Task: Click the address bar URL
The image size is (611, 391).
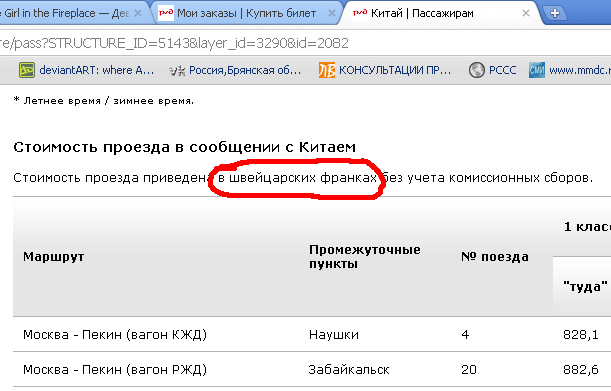Action: point(174,43)
